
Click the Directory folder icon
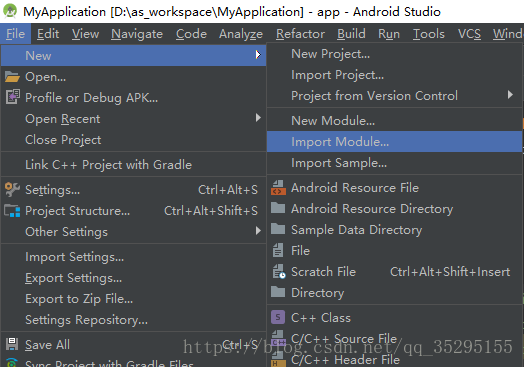click(x=278, y=292)
